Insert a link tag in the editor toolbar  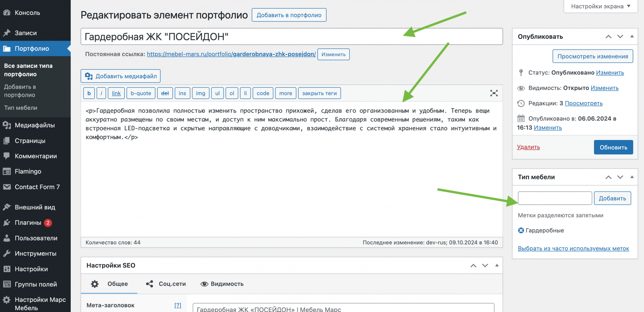116,93
